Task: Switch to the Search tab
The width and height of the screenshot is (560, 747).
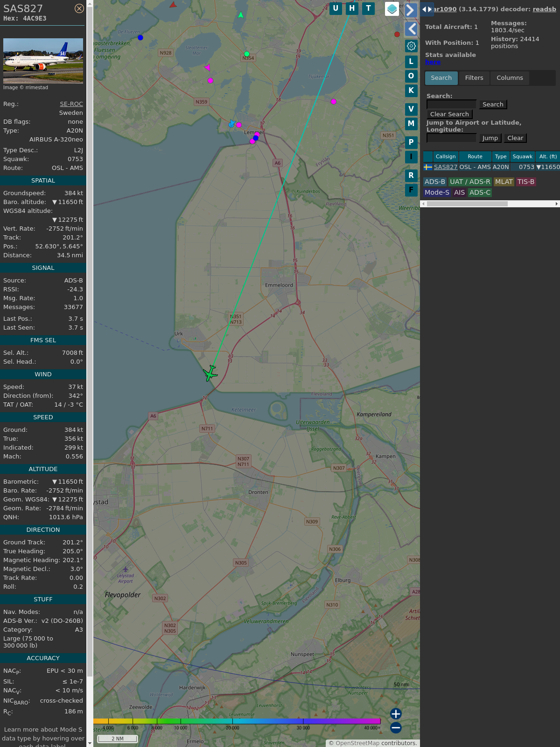Action: point(441,78)
